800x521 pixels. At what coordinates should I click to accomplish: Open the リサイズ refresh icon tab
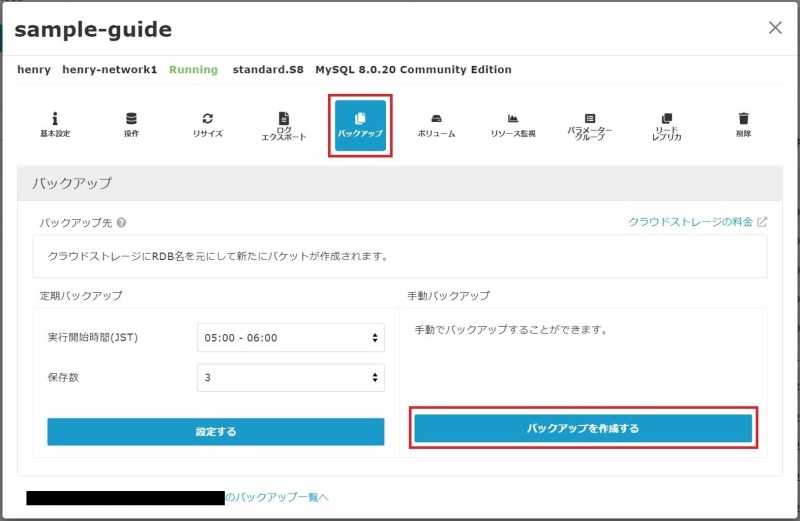[x=207, y=125]
